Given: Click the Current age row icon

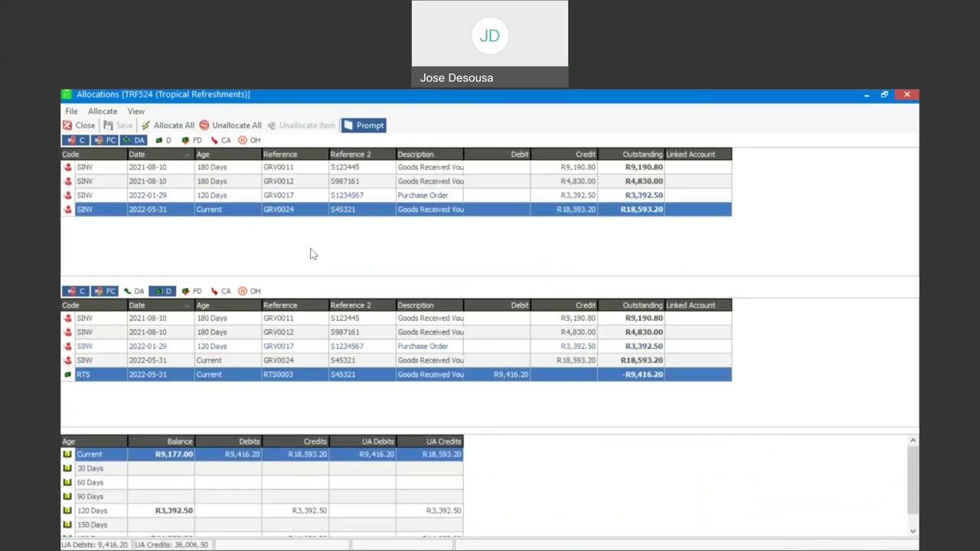Looking at the screenshot, I should [67, 454].
